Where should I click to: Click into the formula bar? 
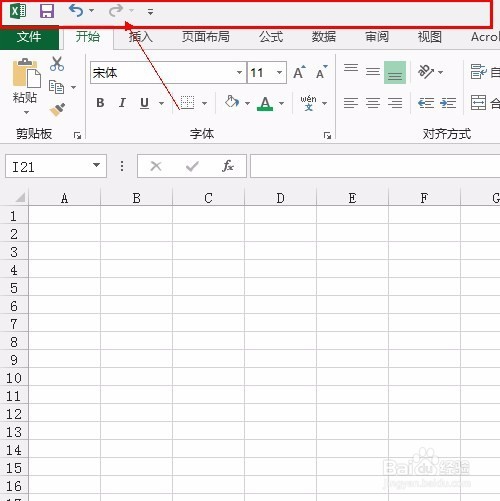click(375, 166)
